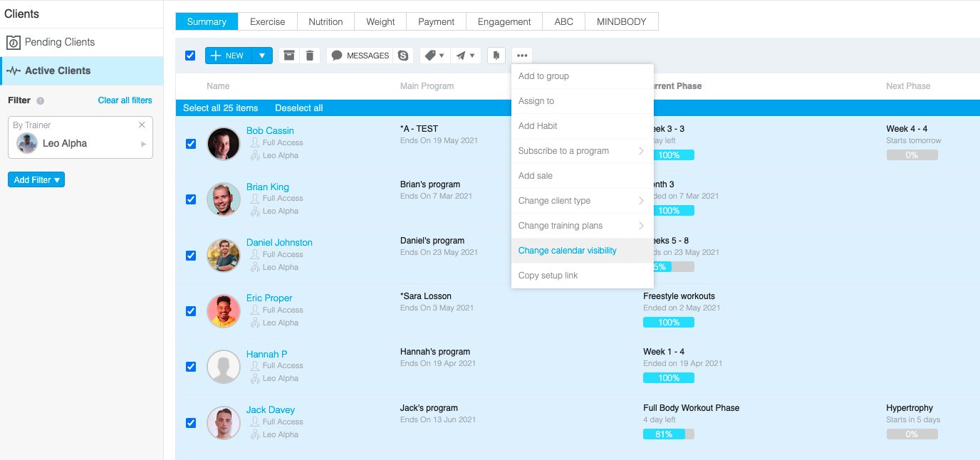The width and height of the screenshot is (980, 460).
Task: Uncheck the checkbox for Brian King
Action: [191, 199]
